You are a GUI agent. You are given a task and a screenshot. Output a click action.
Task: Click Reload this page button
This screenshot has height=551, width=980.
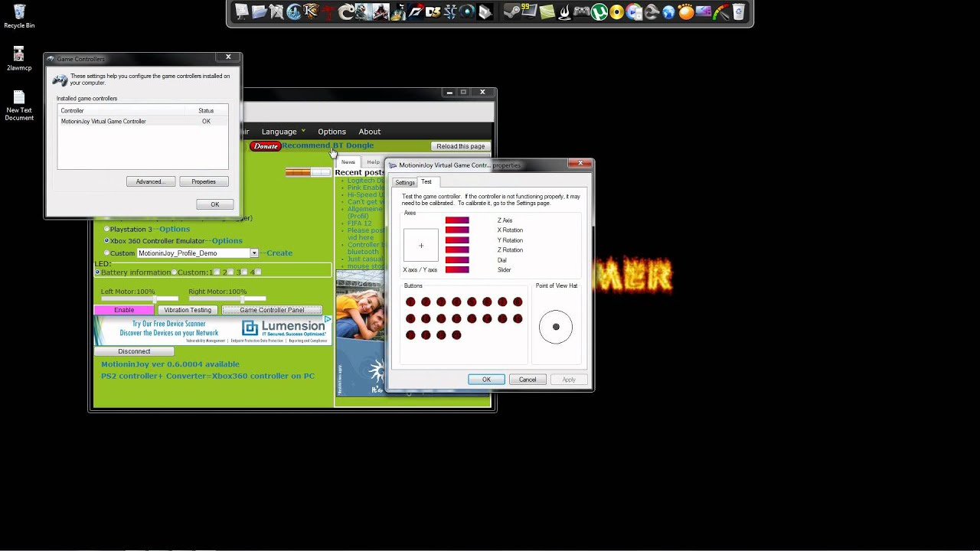click(461, 146)
